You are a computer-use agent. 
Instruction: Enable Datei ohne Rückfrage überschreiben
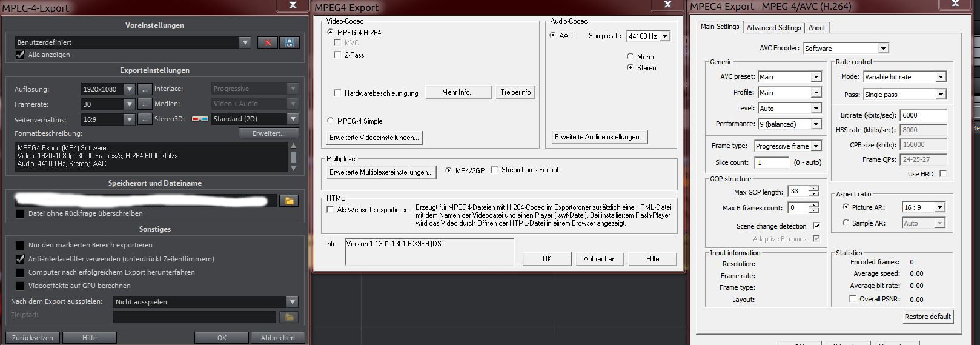20,213
